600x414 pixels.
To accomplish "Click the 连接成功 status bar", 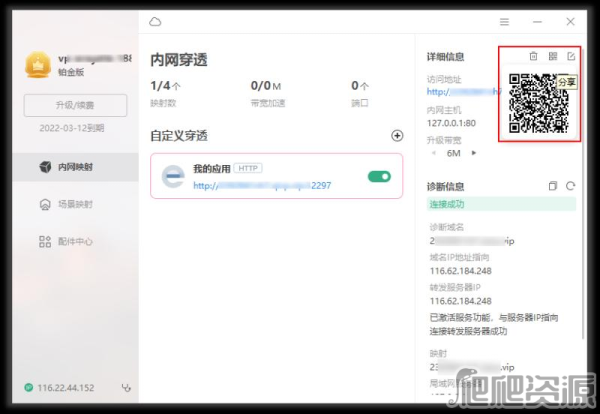I will (x=501, y=204).
